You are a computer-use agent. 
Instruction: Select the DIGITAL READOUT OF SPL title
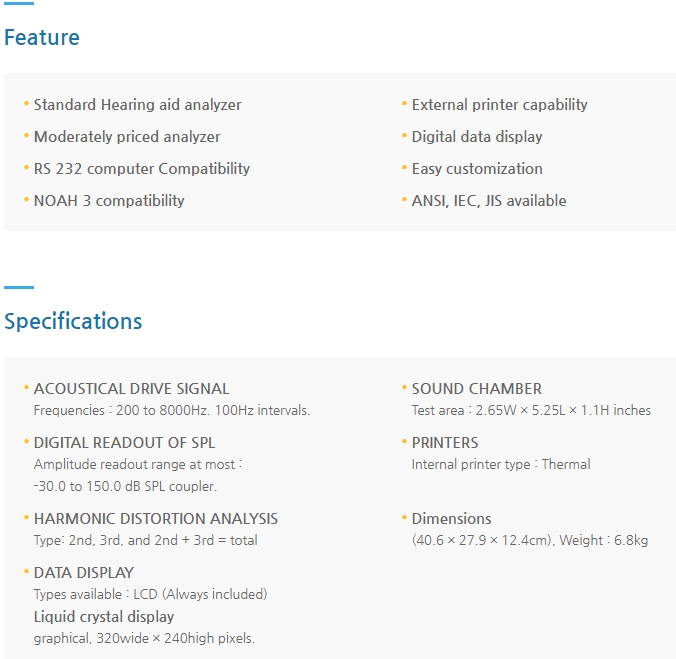(124, 443)
